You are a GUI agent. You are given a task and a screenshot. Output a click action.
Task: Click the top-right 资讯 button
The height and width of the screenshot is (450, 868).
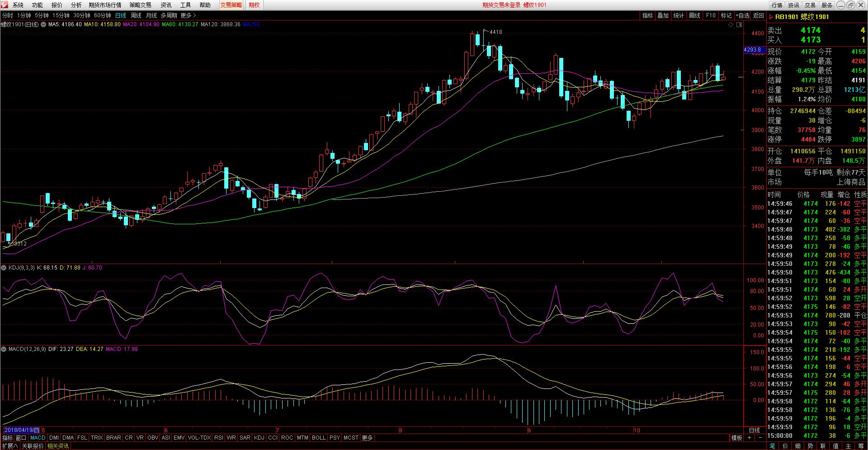793,5
